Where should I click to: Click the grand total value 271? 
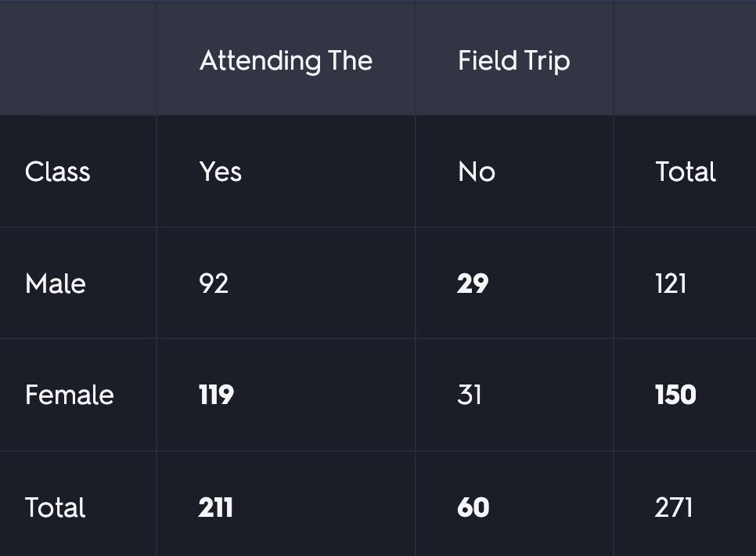pyautogui.click(x=674, y=507)
